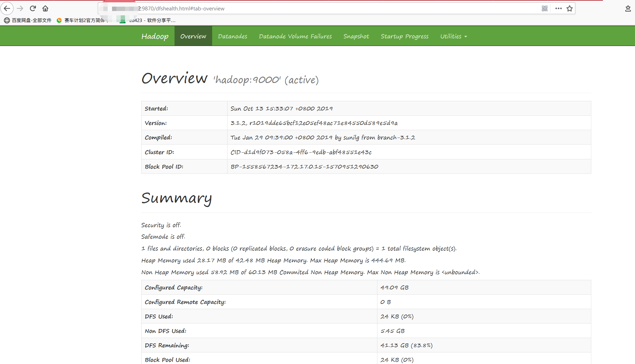Click the 'Configured Capacity:' label
635x364 pixels.
coord(173,287)
